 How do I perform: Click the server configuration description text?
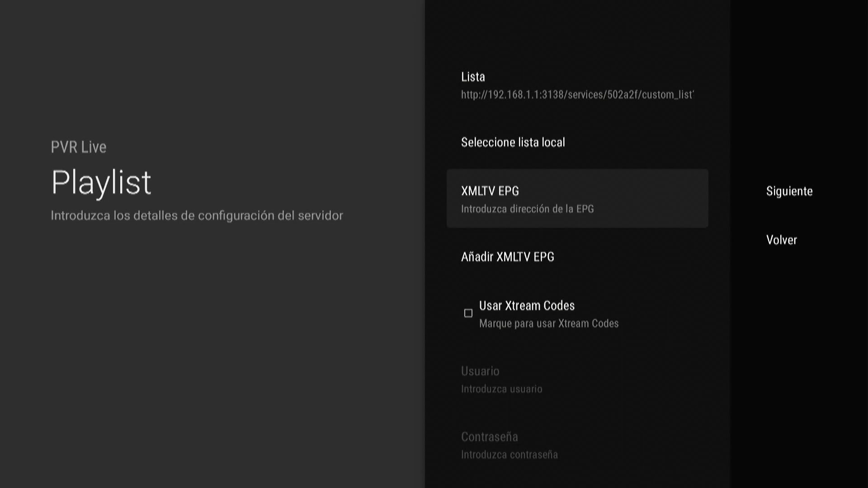point(197,216)
